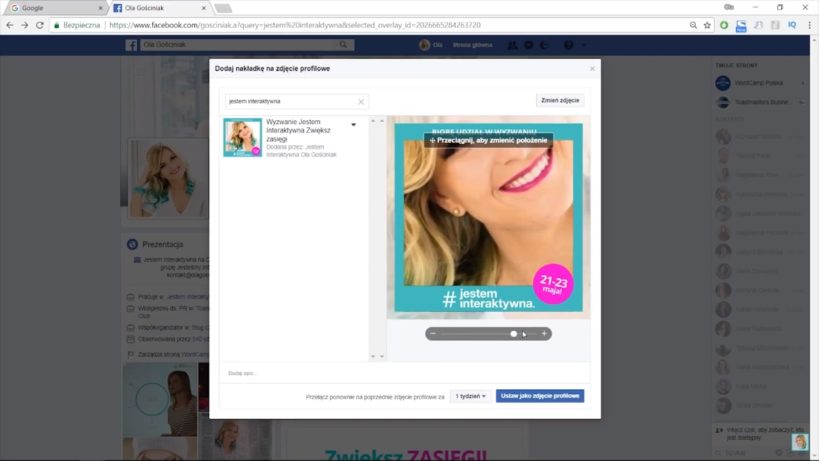Viewport: 819px width, 461px height.
Task: Close the Ola Gościniak browser tab
Action: click(204, 8)
